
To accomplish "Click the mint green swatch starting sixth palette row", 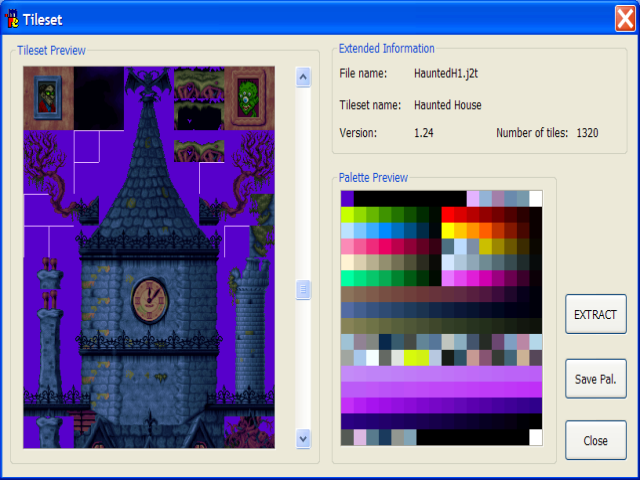I will [x=347, y=278].
